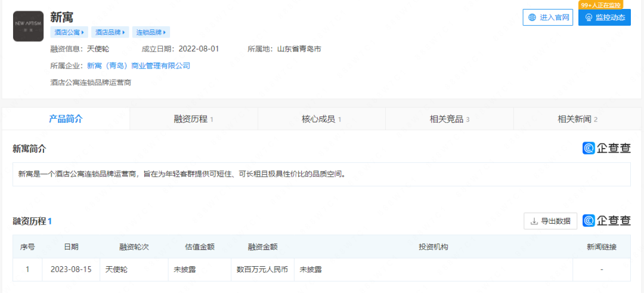Expand the 酒店品牌 tag arrow
The image size is (644, 293).
click(x=123, y=32)
